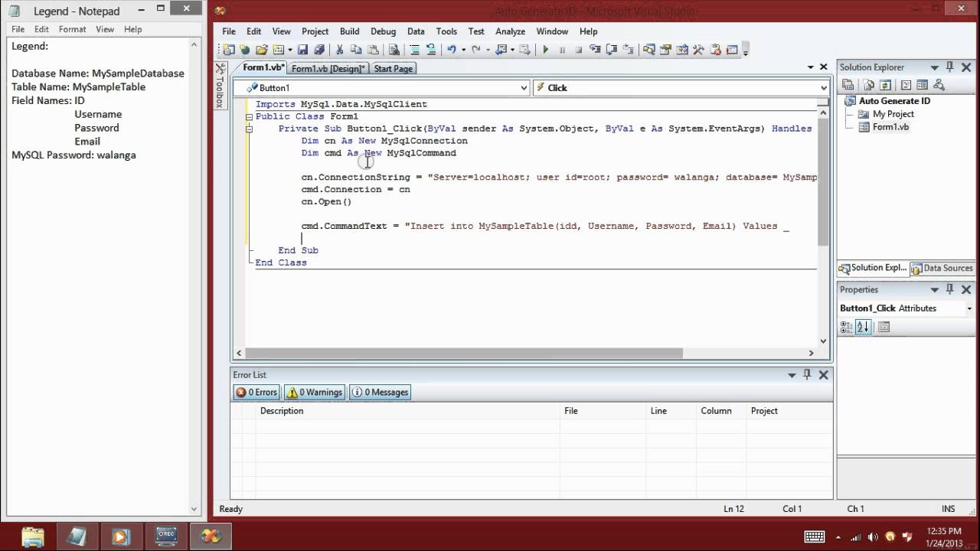The height and width of the screenshot is (551, 980).
Task: Open the Build menu
Action: click(349, 31)
